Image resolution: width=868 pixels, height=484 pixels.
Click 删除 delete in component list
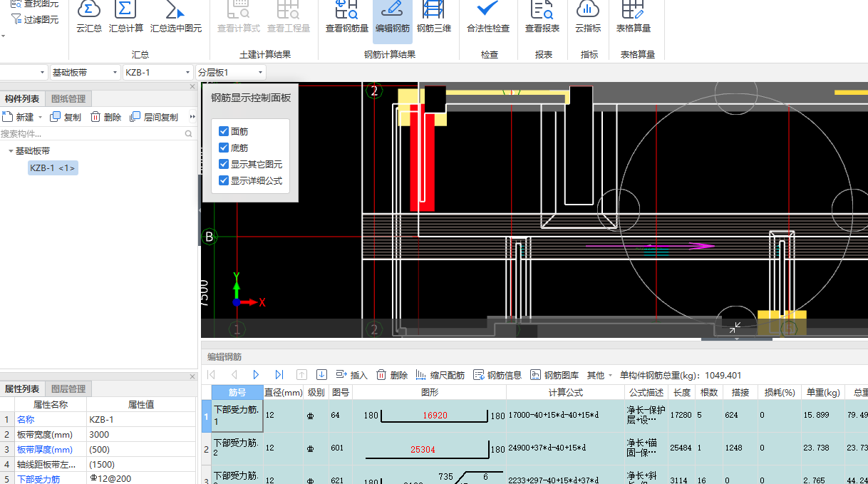105,117
